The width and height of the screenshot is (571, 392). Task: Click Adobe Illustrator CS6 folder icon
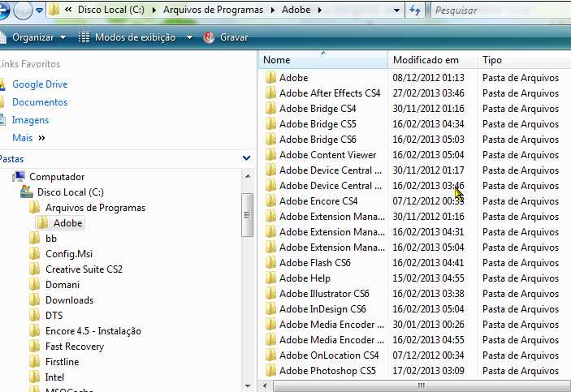tap(270, 293)
